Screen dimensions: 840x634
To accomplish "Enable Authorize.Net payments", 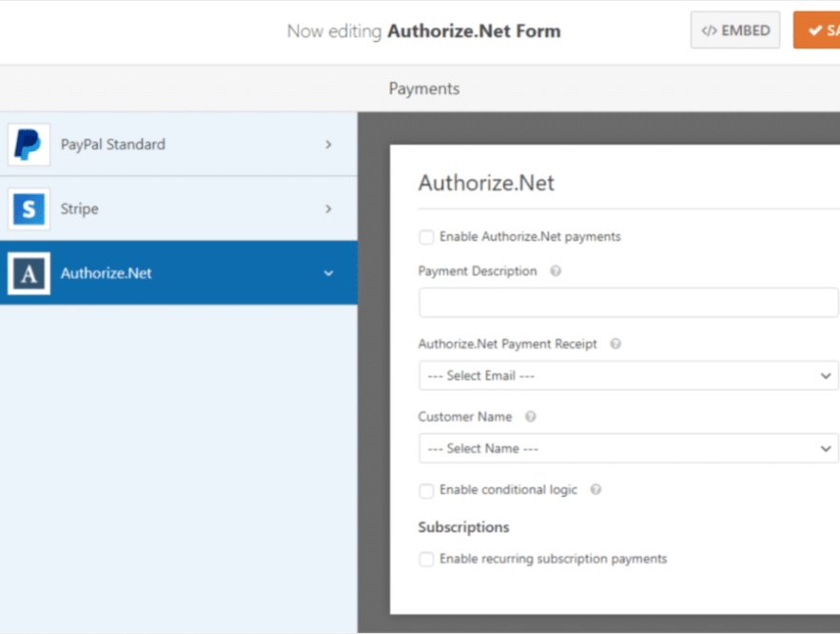I will coord(426,236).
